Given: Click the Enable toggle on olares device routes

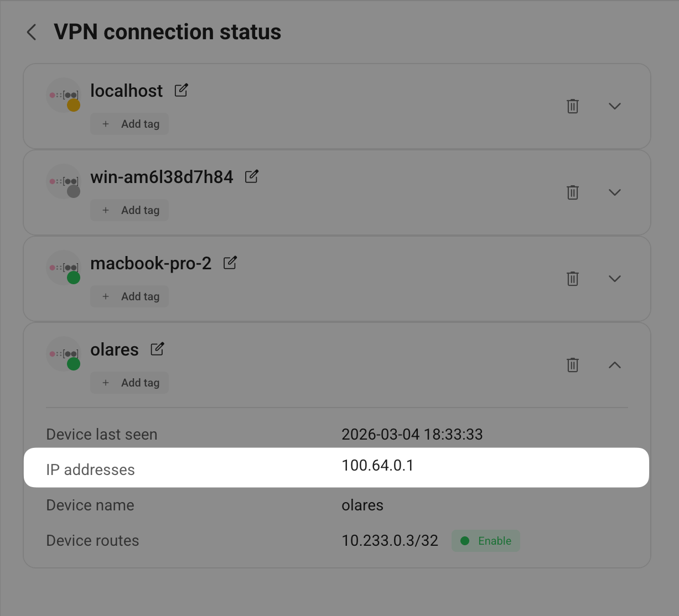Looking at the screenshot, I should pyautogui.click(x=485, y=541).
